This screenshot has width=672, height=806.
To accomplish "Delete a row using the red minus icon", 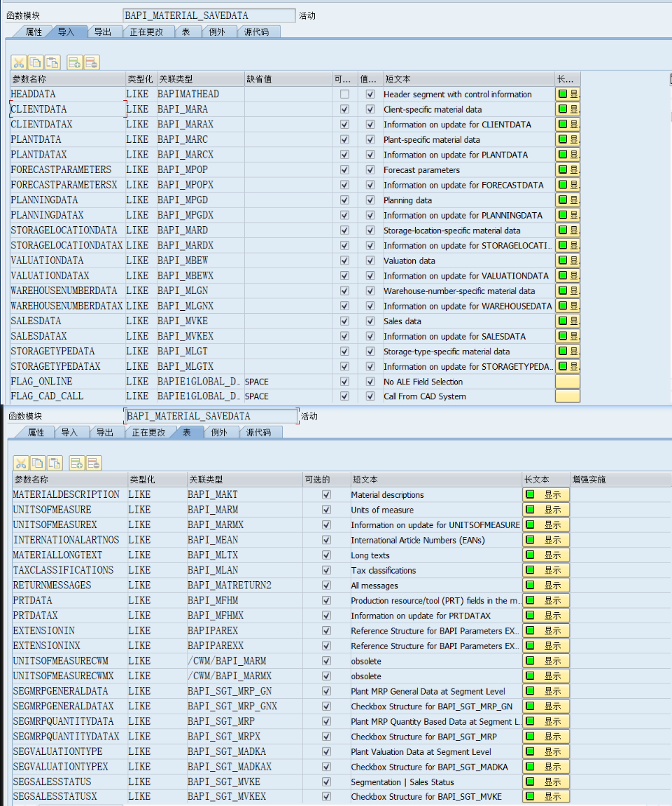I will pos(90,62).
